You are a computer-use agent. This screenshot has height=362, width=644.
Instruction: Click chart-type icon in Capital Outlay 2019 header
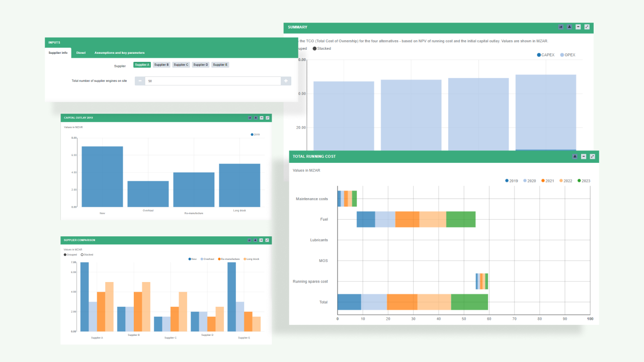250,118
